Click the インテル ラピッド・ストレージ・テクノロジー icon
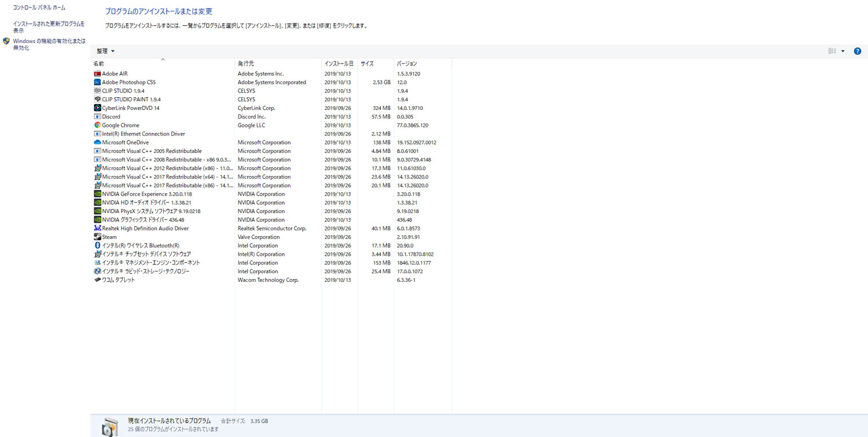The height and width of the screenshot is (437, 868). click(x=97, y=271)
